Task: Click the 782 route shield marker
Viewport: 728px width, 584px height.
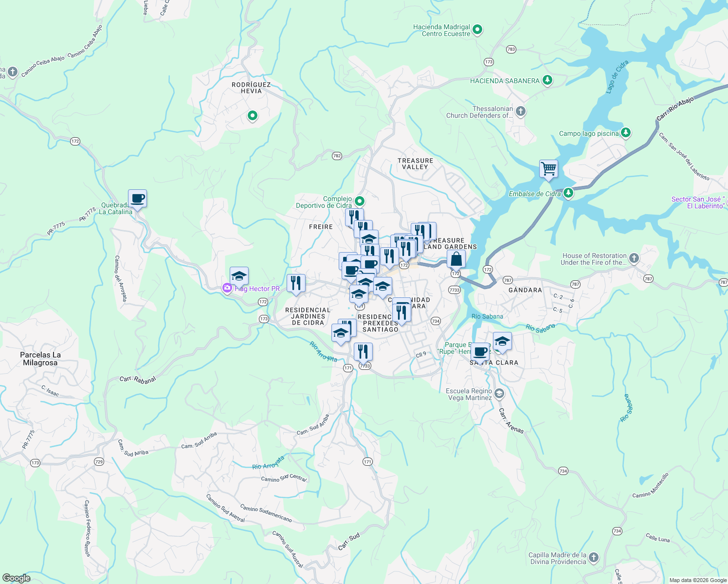Action: click(x=336, y=155)
